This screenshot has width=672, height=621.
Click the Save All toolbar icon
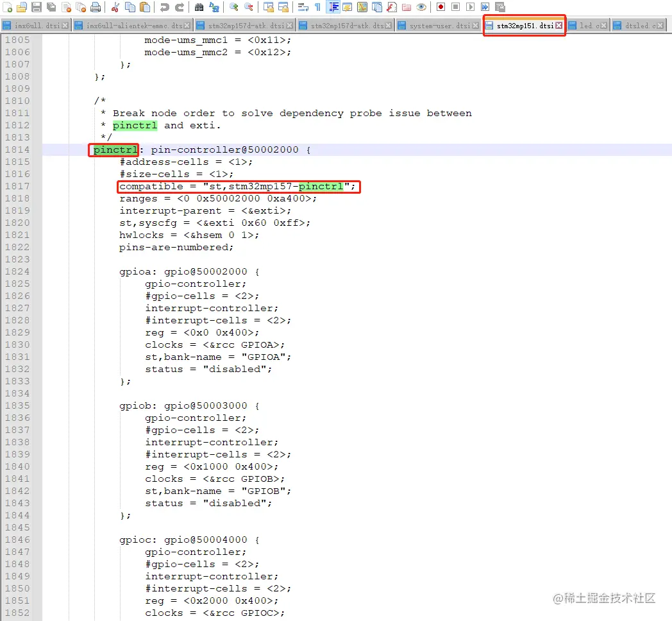pos(51,7)
